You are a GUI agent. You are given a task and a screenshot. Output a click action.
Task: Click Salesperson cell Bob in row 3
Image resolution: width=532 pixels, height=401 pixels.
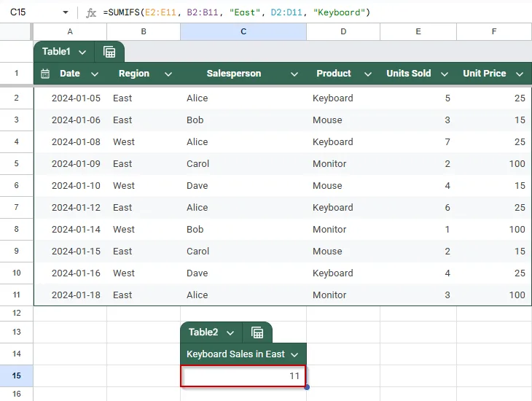coord(243,120)
